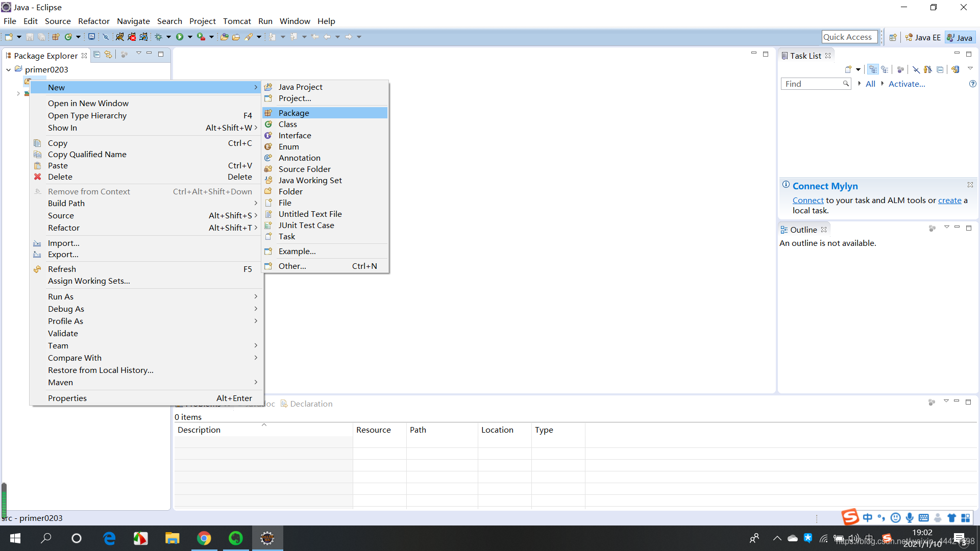980x551 pixels.
Task: Switch to the Java perspective
Action: (x=960, y=37)
